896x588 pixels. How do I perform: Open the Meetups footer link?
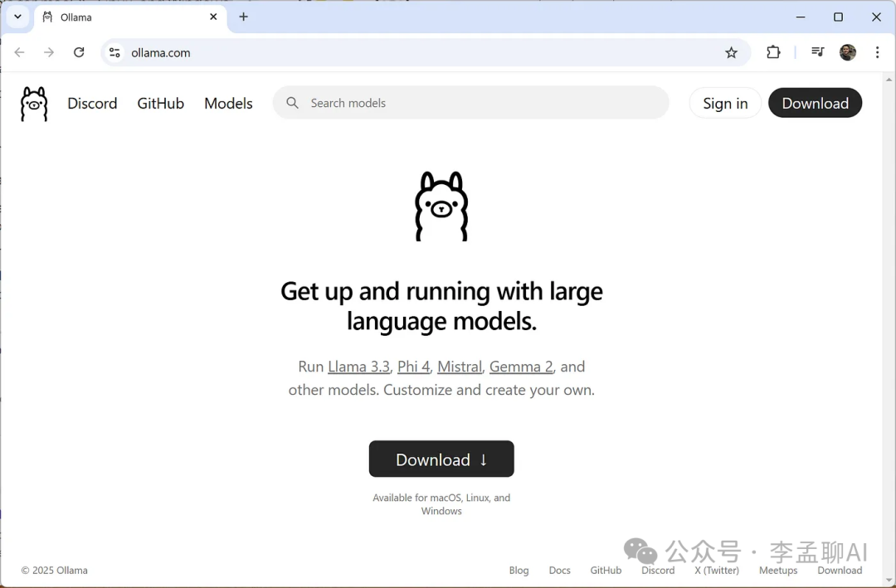tap(778, 571)
